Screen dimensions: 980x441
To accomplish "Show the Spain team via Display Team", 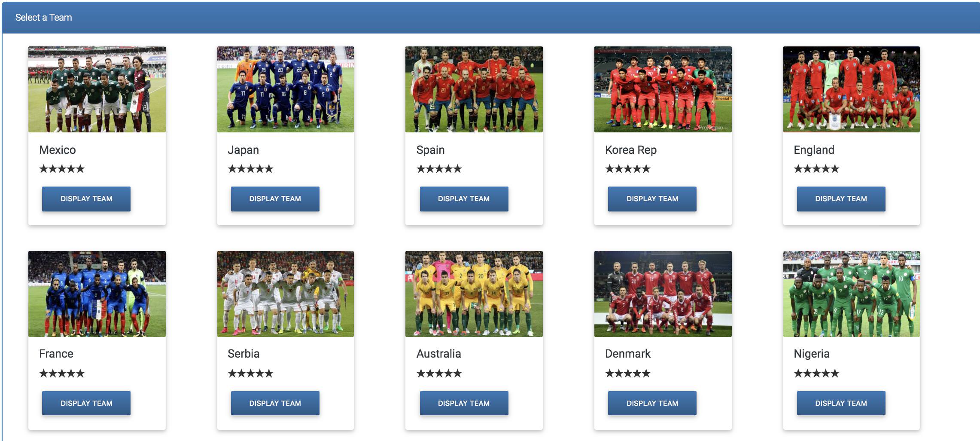I will (464, 199).
